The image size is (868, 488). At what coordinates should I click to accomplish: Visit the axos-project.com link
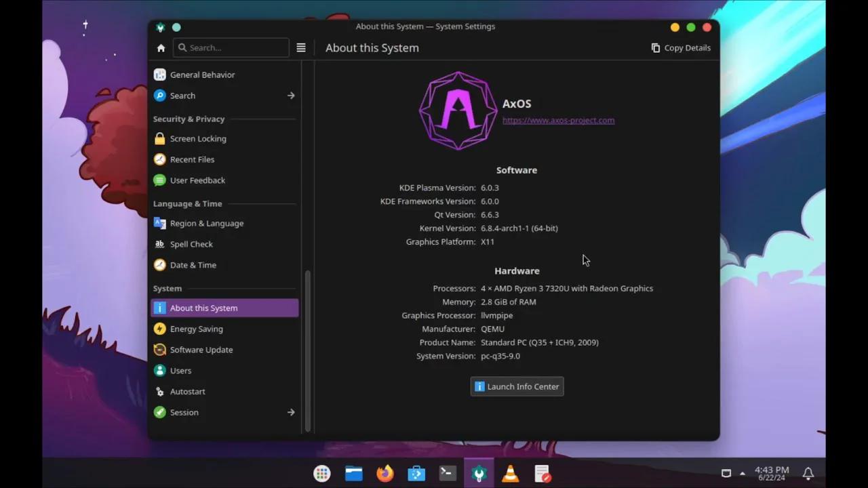[x=558, y=120]
